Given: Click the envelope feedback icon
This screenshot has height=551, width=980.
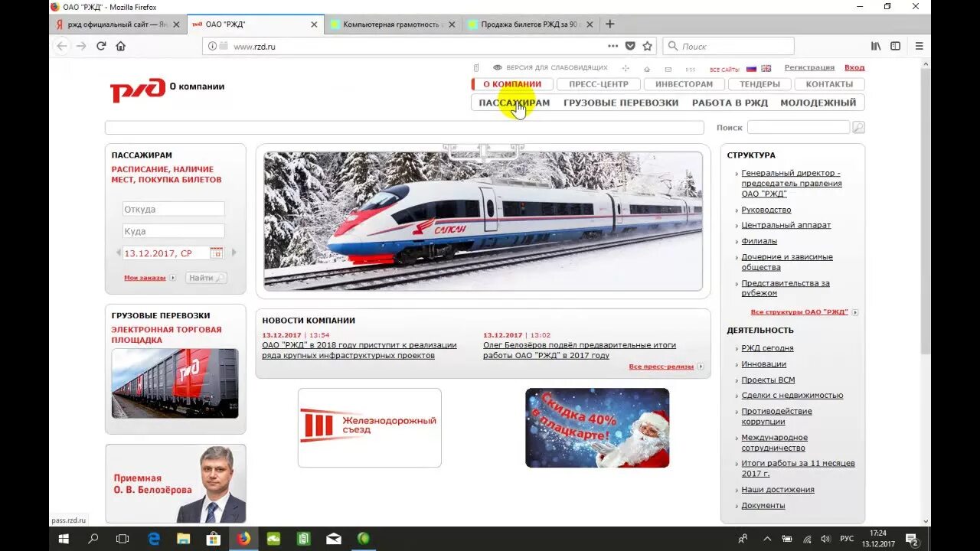Looking at the screenshot, I should pos(668,69).
